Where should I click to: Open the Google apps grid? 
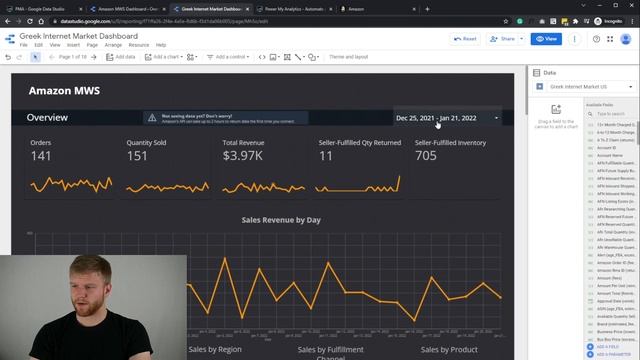tap(610, 39)
